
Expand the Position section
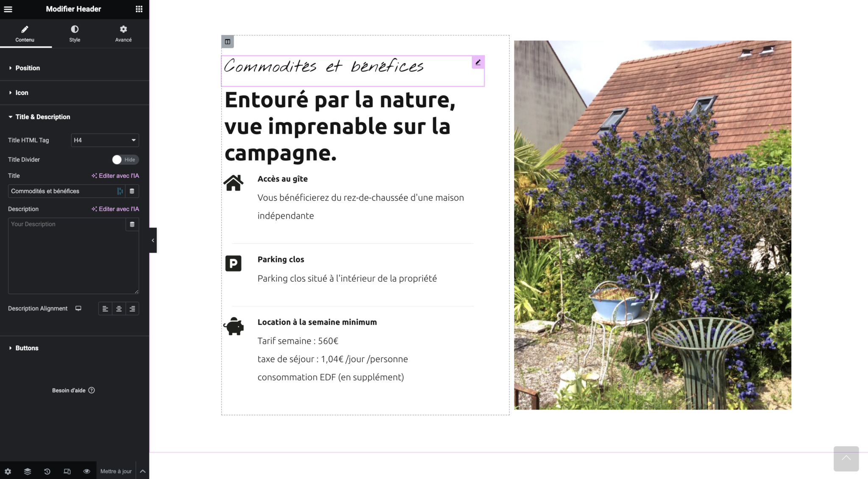(x=27, y=67)
